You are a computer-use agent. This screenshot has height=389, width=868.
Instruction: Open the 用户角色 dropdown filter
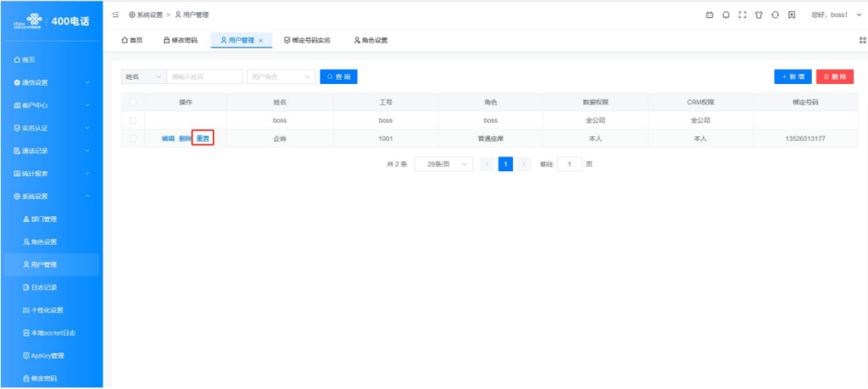pyautogui.click(x=280, y=77)
